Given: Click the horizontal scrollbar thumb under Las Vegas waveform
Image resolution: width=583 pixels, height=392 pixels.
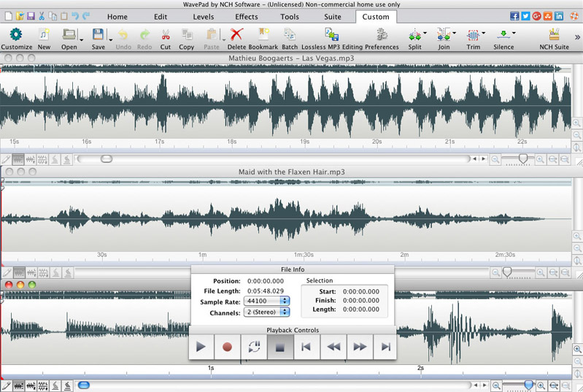Looking at the screenshot, I should pos(107,159).
